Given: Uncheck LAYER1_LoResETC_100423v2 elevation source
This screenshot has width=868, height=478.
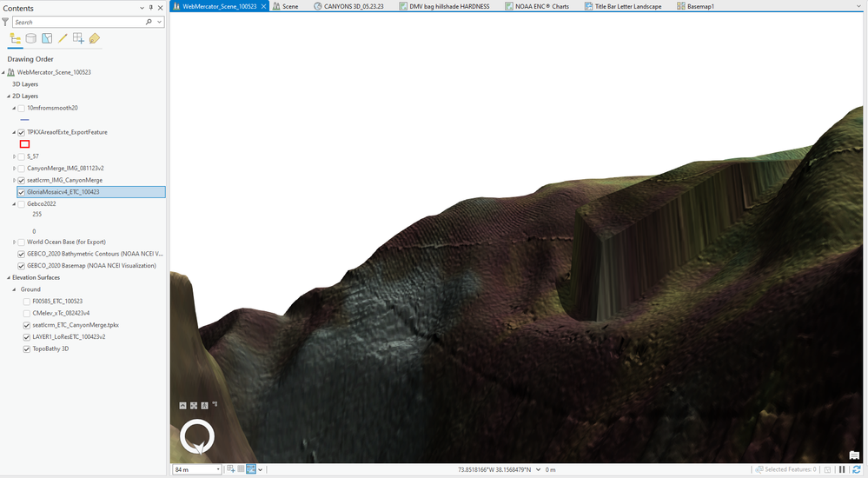Looking at the screenshot, I should point(27,337).
